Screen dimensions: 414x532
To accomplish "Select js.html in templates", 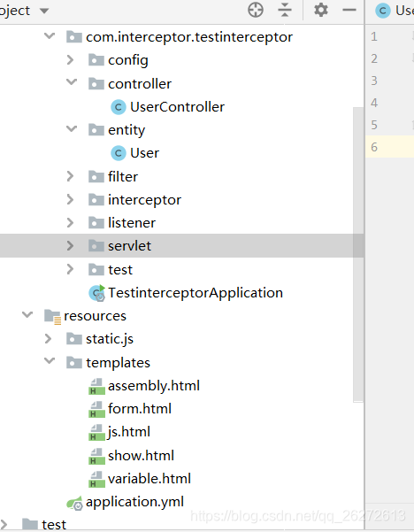I will tap(129, 432).
